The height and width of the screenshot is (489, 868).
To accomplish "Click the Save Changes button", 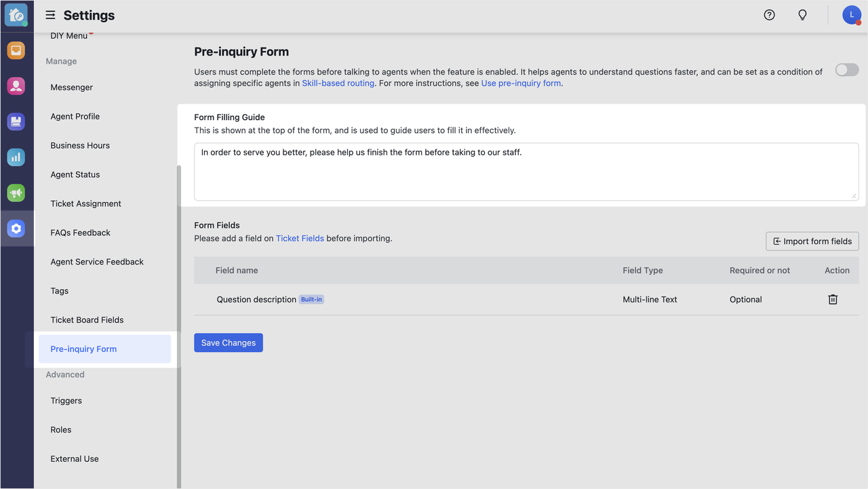I will pos(229,343).
